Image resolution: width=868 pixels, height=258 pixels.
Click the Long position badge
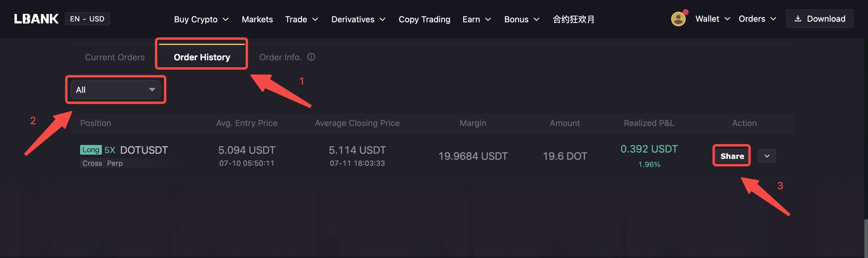point(91,149)
